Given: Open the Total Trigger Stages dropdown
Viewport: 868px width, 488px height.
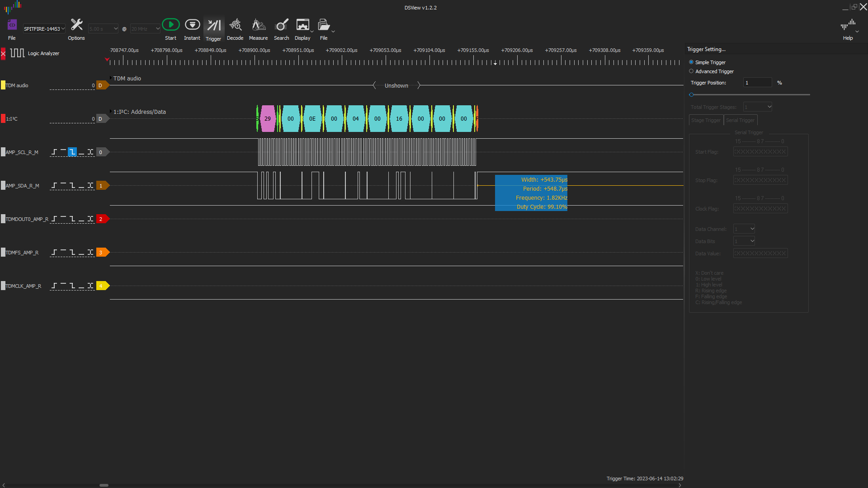Looking at the screenshot, I should [757, 107].
